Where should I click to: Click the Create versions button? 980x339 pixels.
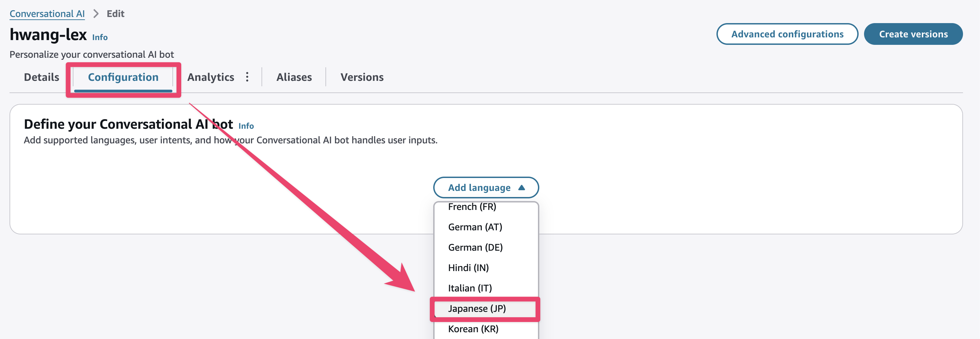(913, 34)
